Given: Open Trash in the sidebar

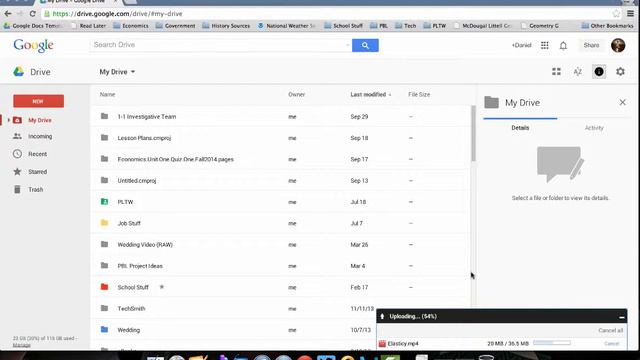Looking at the screenshot, I should coord(36,189).
